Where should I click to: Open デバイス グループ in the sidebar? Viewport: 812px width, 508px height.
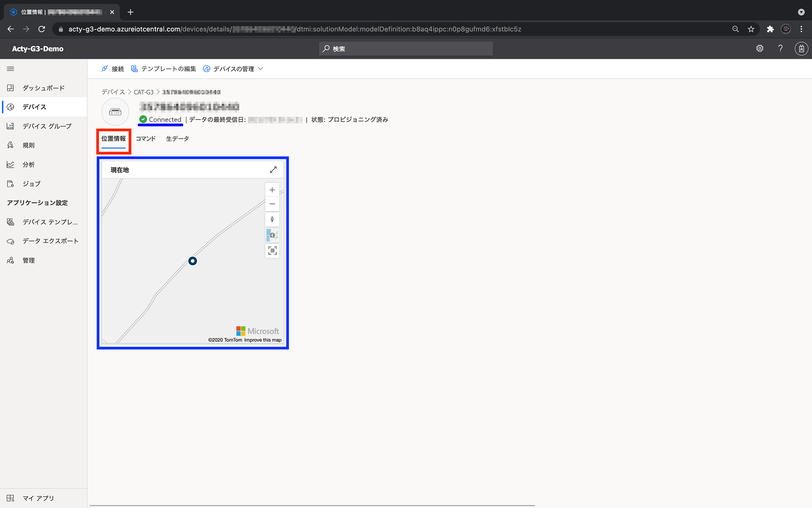[43, 126]
